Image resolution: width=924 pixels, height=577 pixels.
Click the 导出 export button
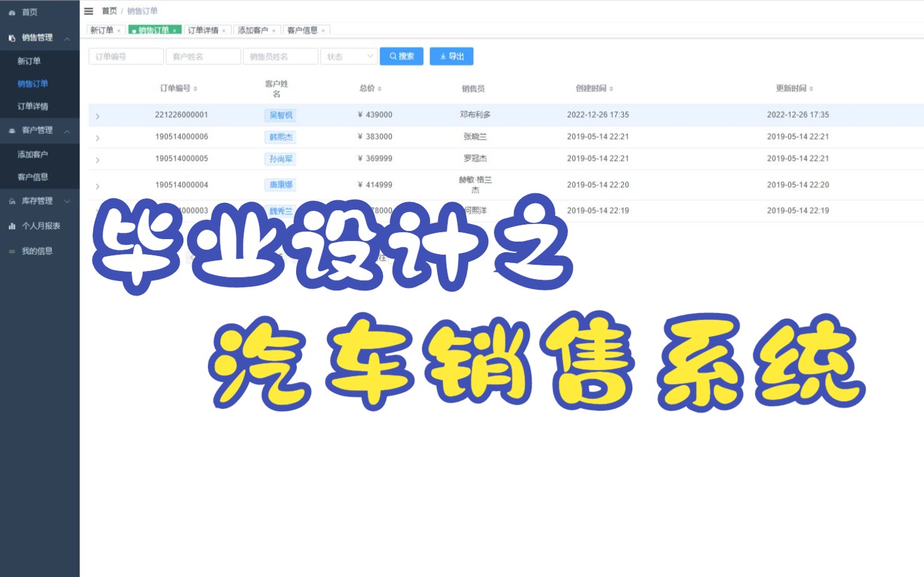coord(451,56)
